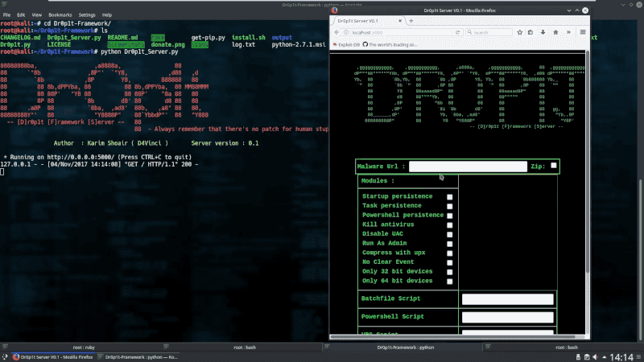
Task: Open the Exploit-DB bookmark
Action: pyautogui.click(x=347, y=44)
